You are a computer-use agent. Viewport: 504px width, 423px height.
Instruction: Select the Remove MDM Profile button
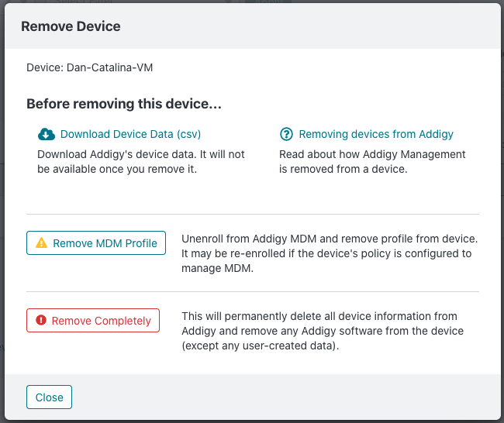coord(96,242)
